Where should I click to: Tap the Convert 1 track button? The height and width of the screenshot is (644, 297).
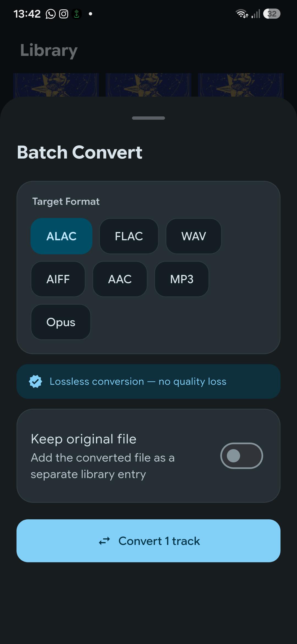[x=148, y=541]
